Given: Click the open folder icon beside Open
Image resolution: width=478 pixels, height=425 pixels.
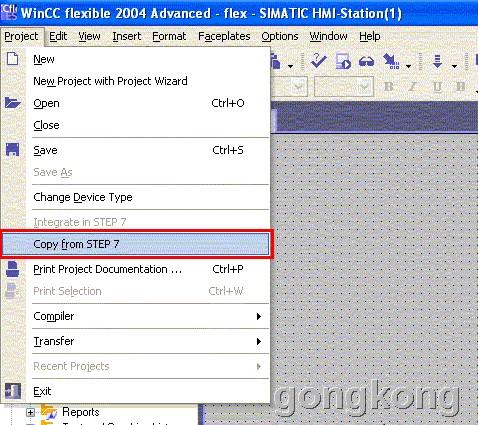Looking at the screenshot, I should 13,103.
